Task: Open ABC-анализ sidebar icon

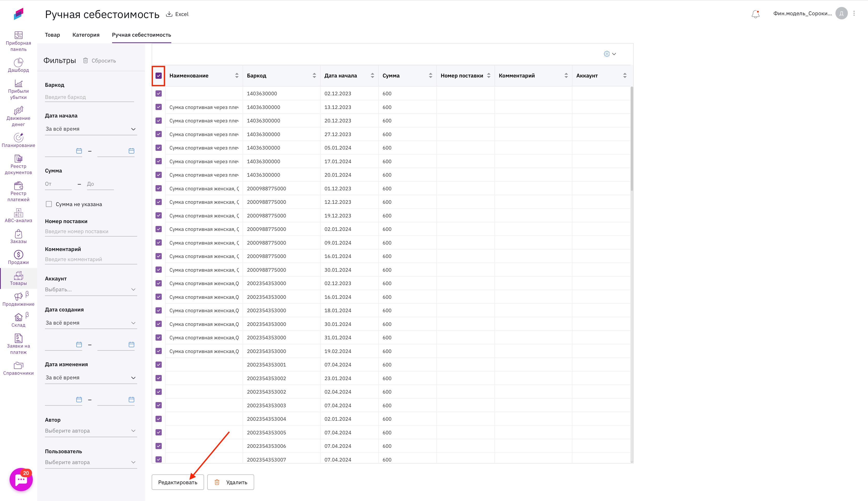Action: coord(18,213)
